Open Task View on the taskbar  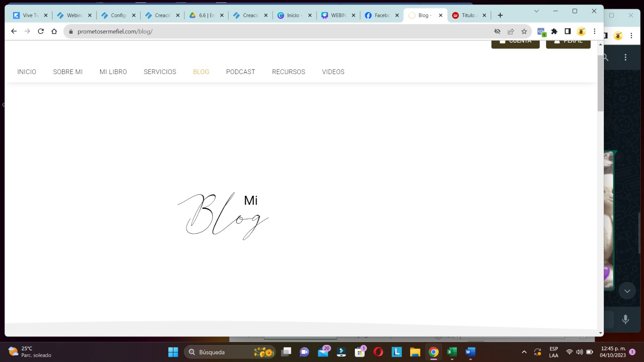[286, 352]
